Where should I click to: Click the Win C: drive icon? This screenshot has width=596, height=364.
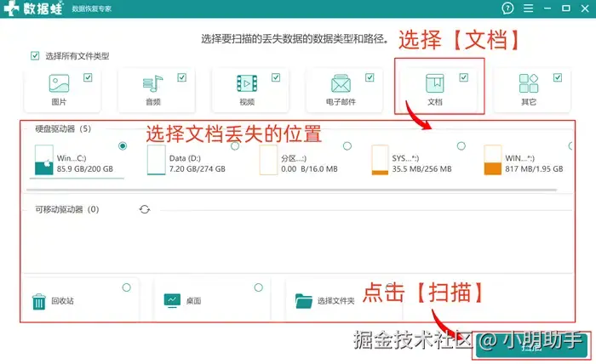[x=43, y=160]
